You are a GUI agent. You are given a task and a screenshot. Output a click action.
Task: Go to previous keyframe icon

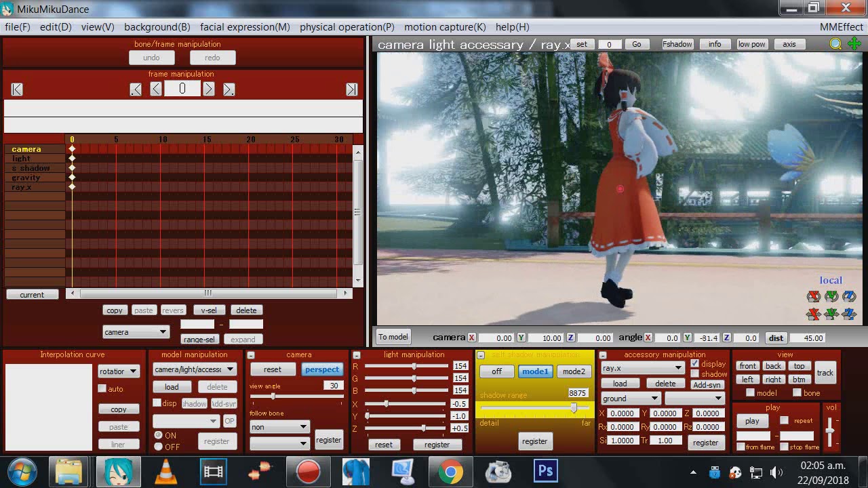point(136,89)
